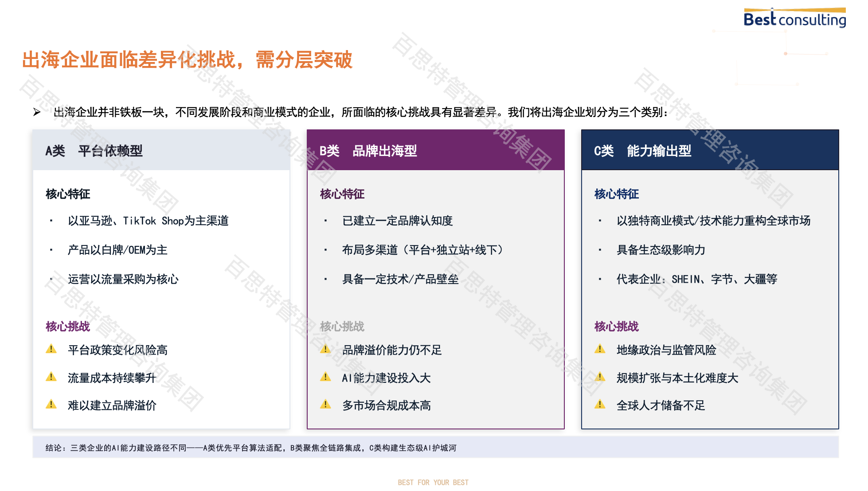868x491 pixels.
Task: Click text 平台政策变化风险高
Action: [x=117, y=350]
